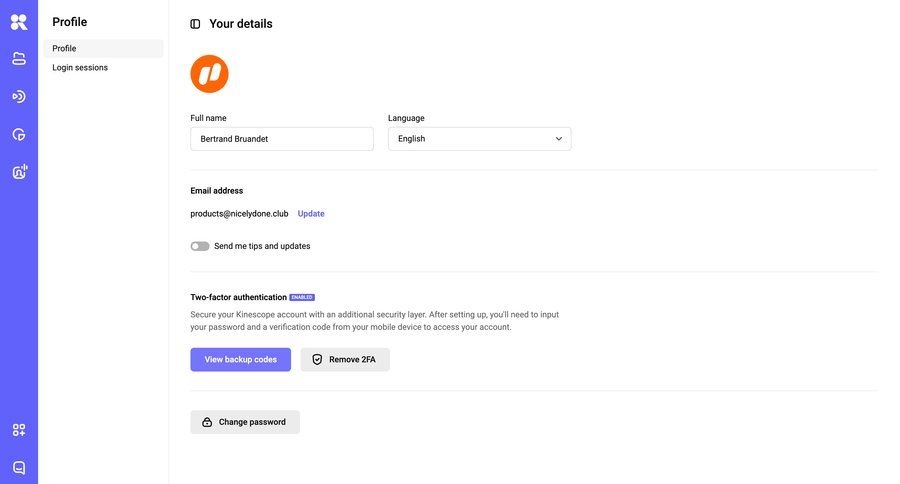900x484 pixels.
Task: Open the apps grid with plus icon
Action: pyautogui.click(x=19, y=430)
